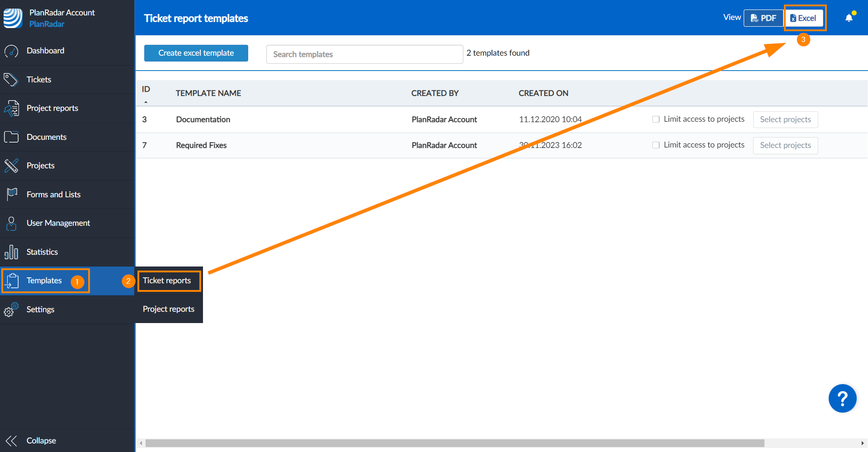Click PlanRadar Account in Documentation row
Screen dimensions: 868x452
coord(444,119)
